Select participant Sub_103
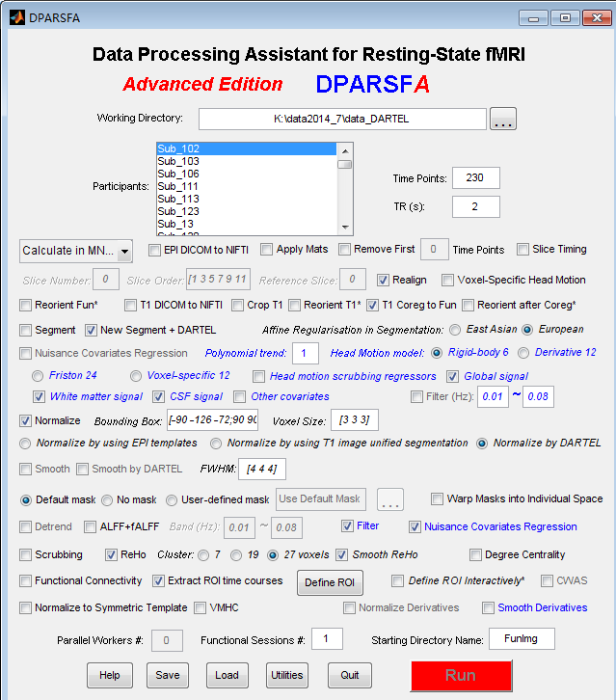 (247, 161)
